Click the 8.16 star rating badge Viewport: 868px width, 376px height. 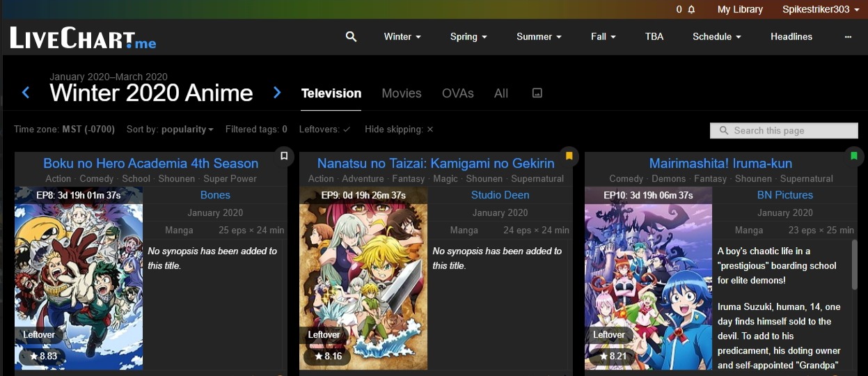328,357
